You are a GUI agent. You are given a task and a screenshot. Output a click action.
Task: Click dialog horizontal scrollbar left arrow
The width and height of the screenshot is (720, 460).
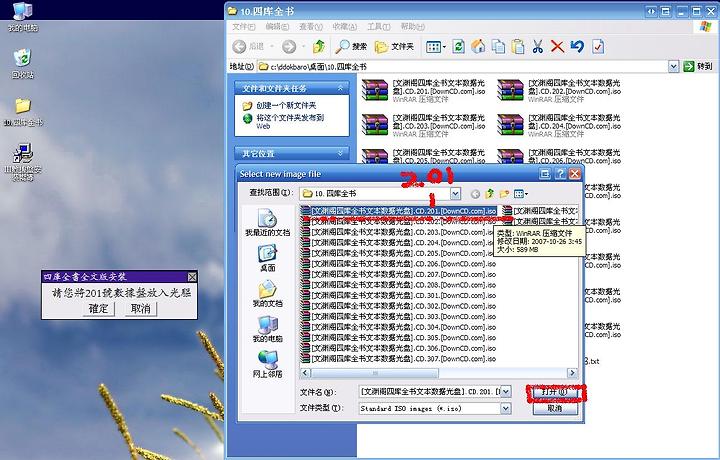tap(305, 373)
